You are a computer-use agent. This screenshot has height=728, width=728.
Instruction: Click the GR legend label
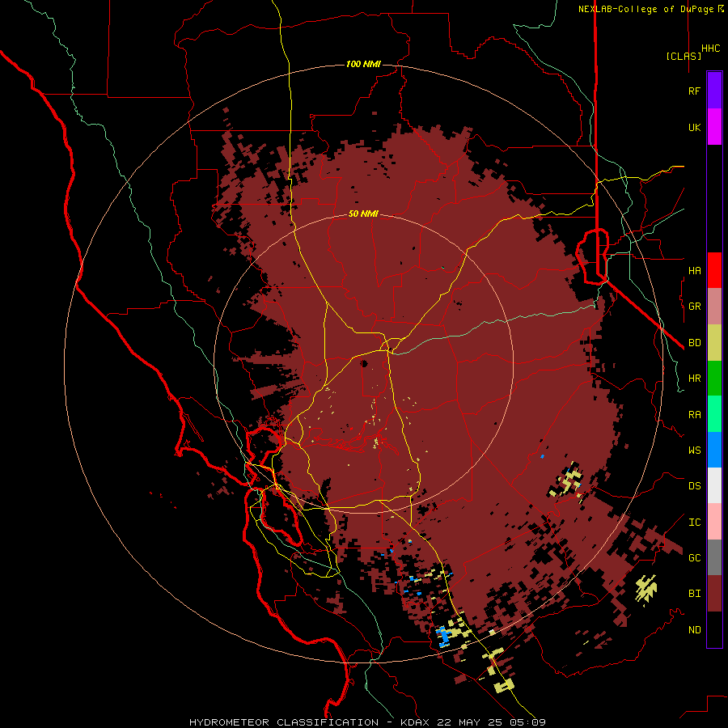pos(694,307)
